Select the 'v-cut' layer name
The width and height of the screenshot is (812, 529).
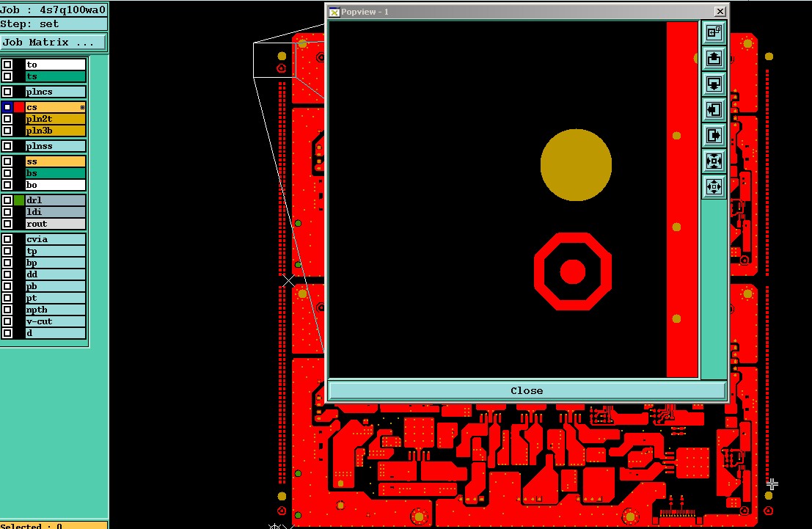(x=56, y=321)
